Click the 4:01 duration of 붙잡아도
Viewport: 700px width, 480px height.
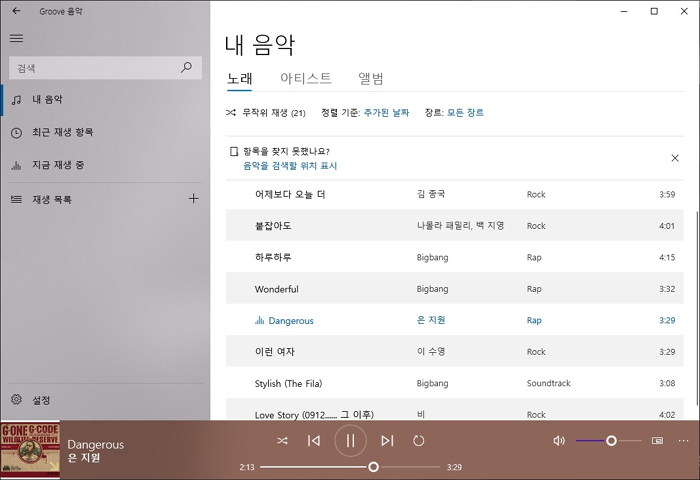click(667, 226)
